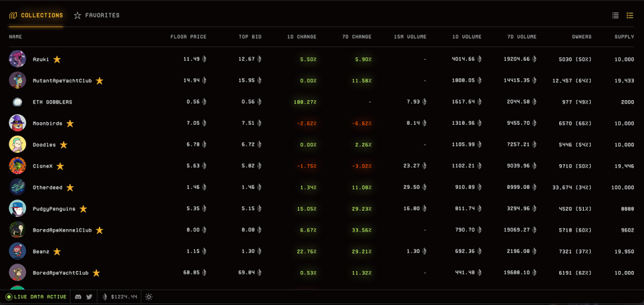
Task: Open the BoredApeYachtClub collection name
Action: tap(61, 273)
